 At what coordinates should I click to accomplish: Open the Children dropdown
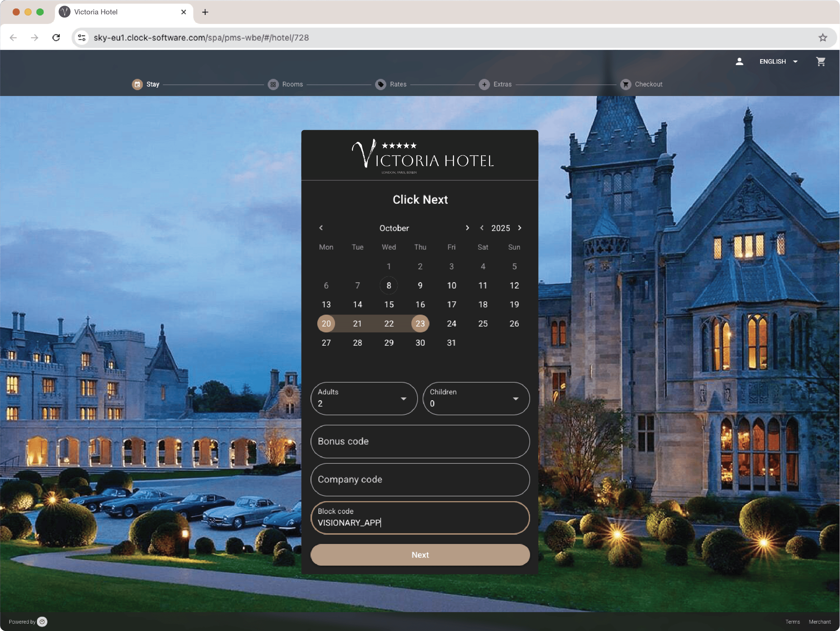(x=476, y=398)
